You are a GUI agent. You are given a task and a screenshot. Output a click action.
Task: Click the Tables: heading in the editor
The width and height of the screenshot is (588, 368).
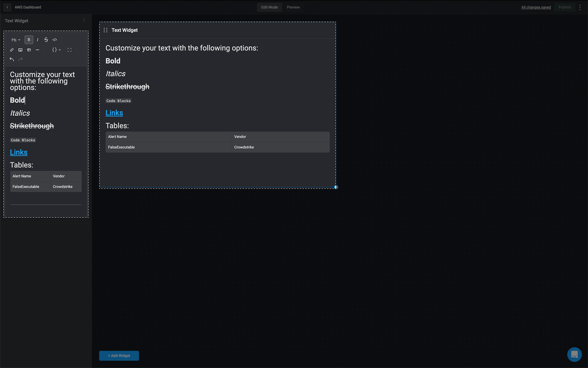click(22, 165)
